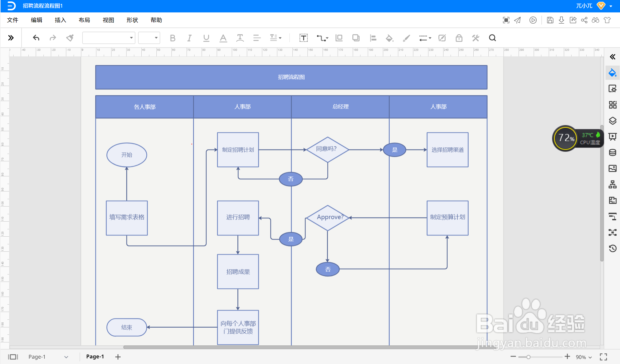Open the 插入 menu
The height and width of the screenshot is (364, 620).
tap(60, 20)
